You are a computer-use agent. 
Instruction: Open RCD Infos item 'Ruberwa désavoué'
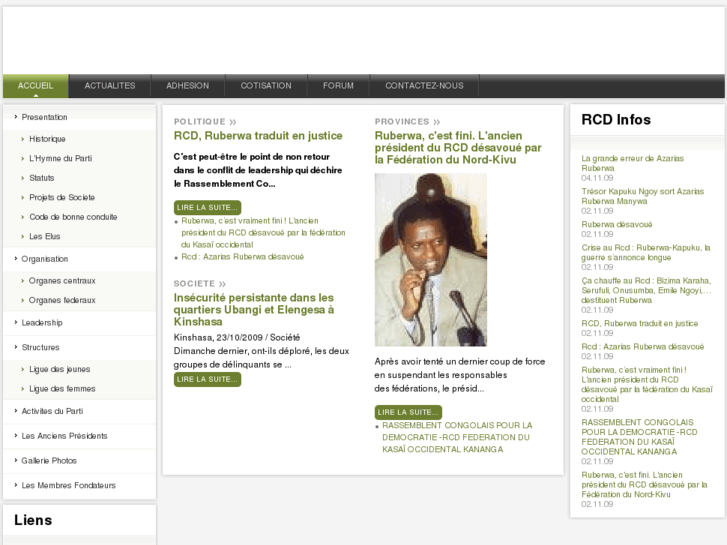click(x=617, y=224)
